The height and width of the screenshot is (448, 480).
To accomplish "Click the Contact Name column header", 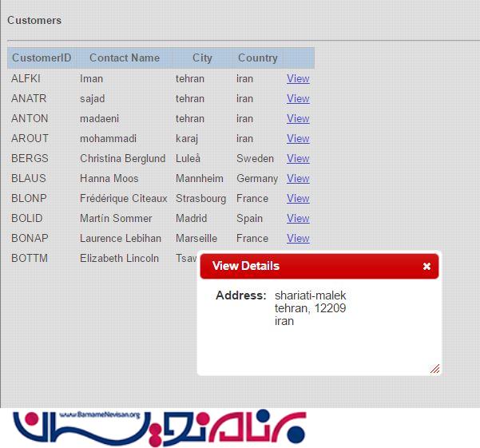I will tap(125, 58).
